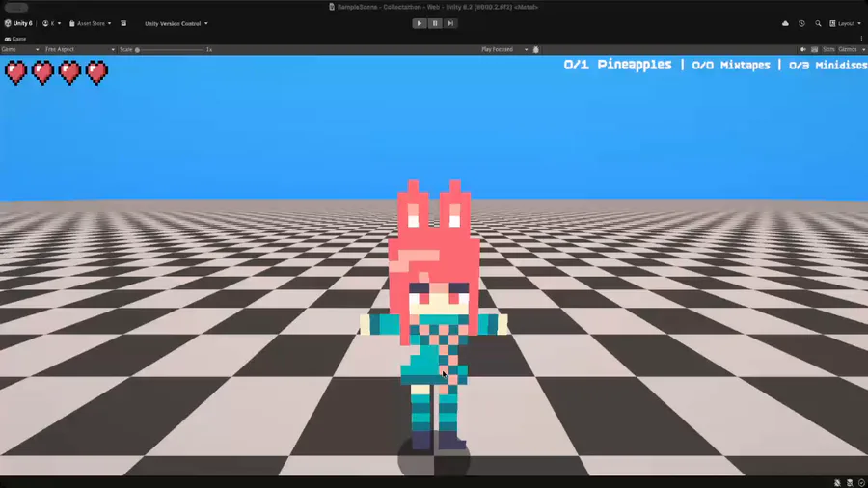
Task: Open the Package Manager icon
Action: 123,23
